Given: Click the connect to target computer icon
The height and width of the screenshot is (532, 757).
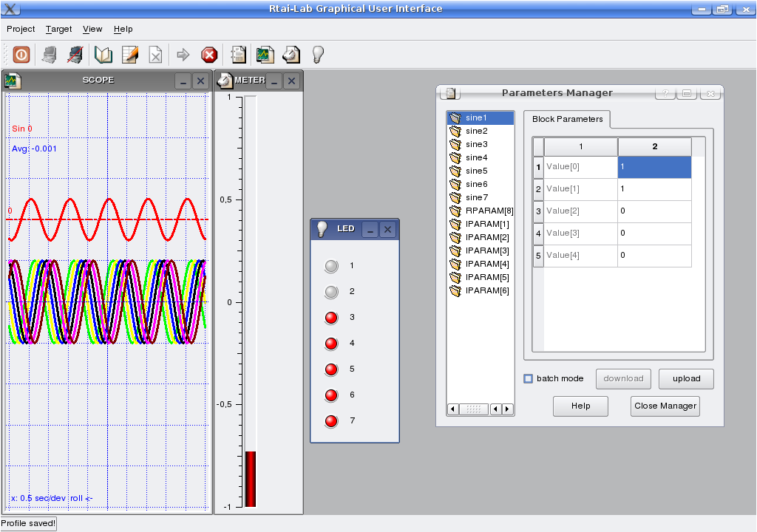Looking at the screenshot, I should pyautogui.click(x=50, y=54).
